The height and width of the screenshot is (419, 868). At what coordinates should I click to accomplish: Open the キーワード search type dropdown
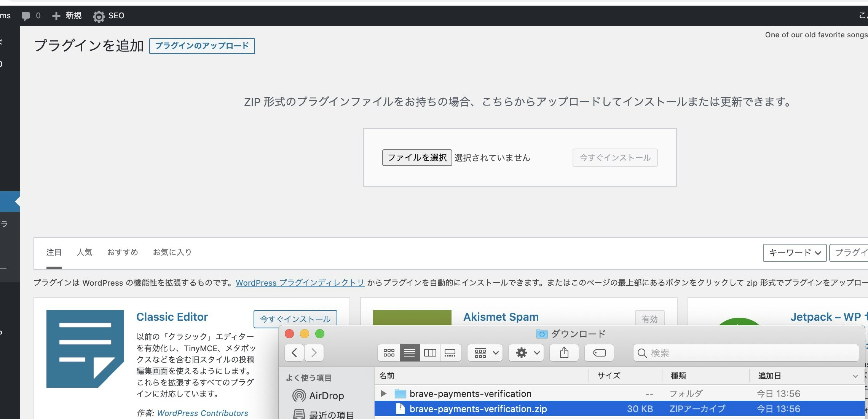click(x=794, y=253)
